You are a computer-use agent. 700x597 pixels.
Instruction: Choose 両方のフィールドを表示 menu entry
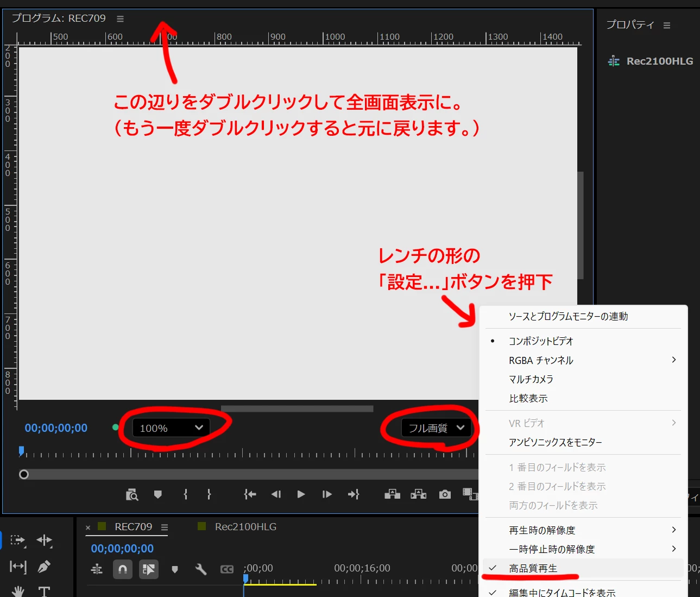(x=583, y=505)
